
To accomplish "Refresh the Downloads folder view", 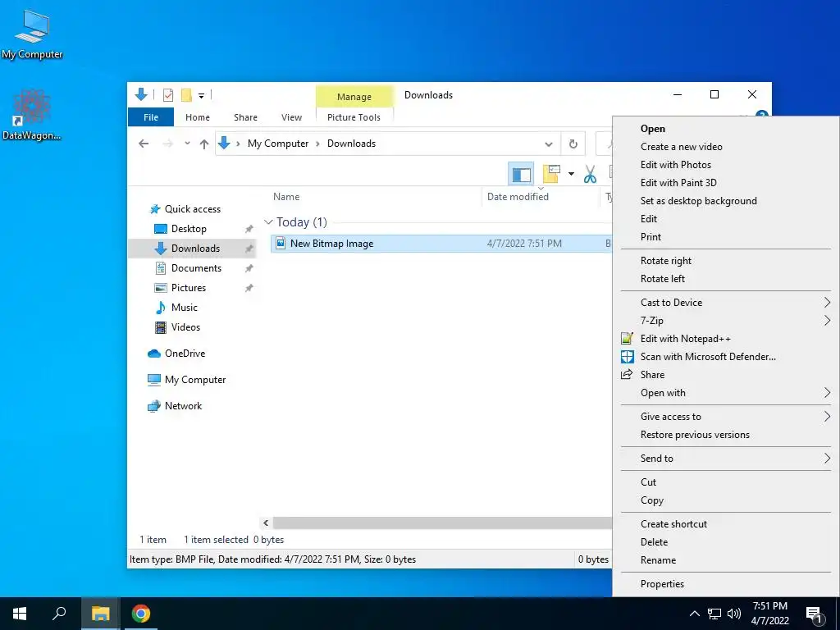I will click(573, 144).
